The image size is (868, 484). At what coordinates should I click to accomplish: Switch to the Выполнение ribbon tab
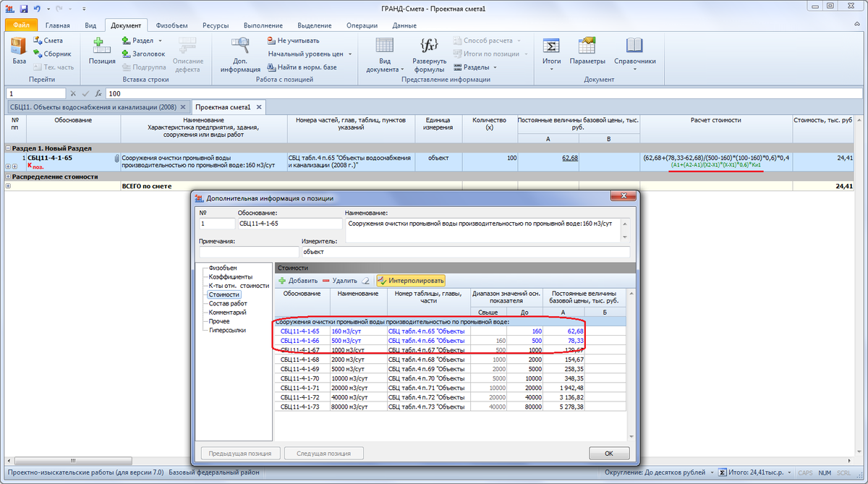(264, 25)
